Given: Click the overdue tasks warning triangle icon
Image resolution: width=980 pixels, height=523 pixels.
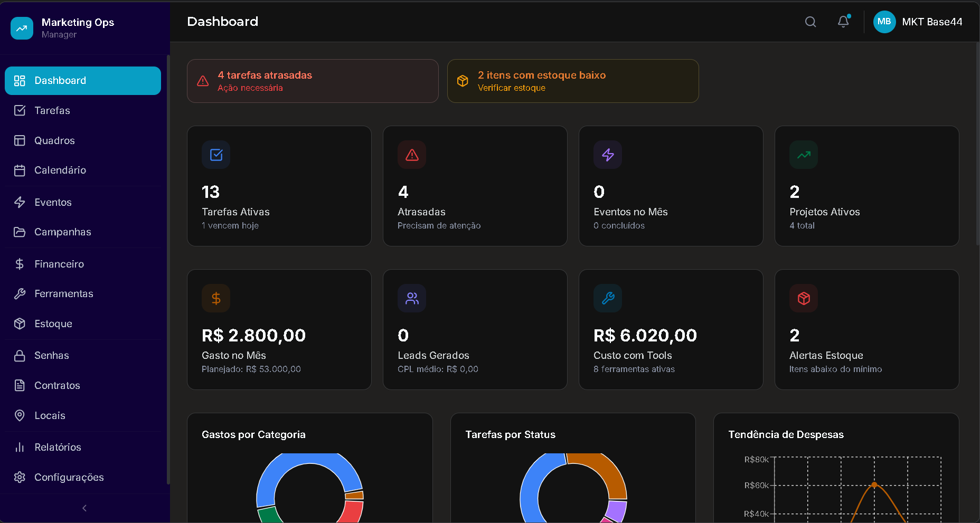Looking at the screenshot, I should (x=203, y=81).
